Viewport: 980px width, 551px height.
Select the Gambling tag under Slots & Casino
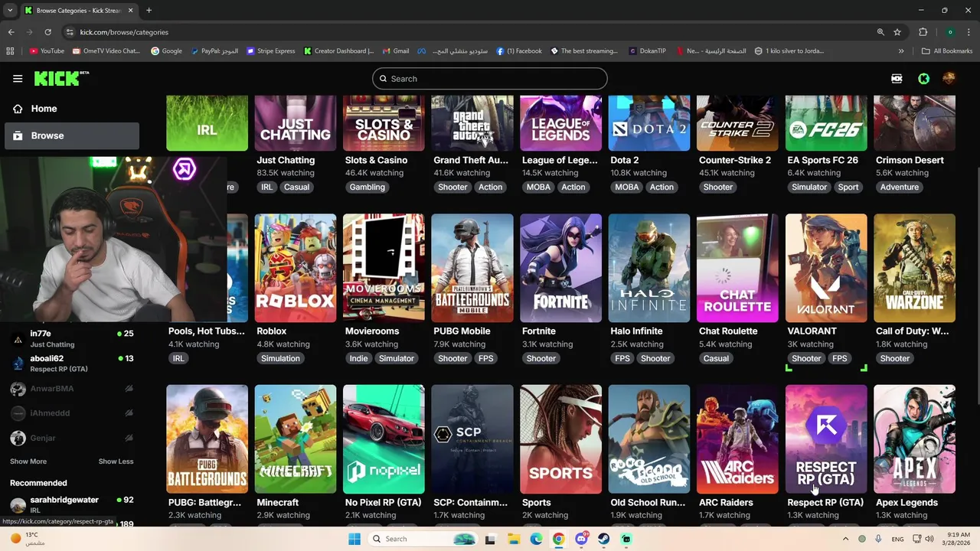click(367, 187)
